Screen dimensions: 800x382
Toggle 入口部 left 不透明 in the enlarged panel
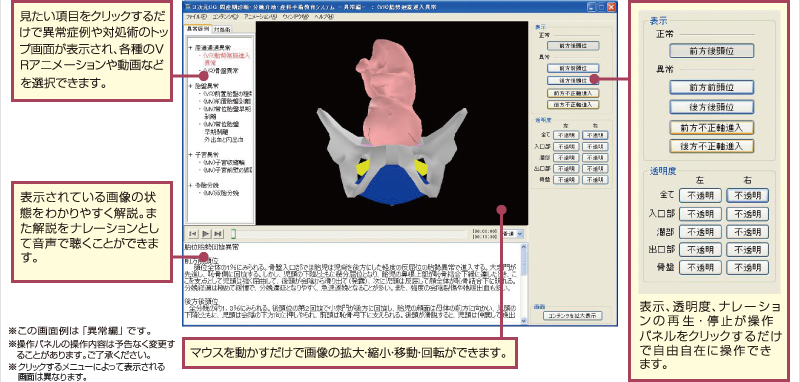click(x=701, y=214)
